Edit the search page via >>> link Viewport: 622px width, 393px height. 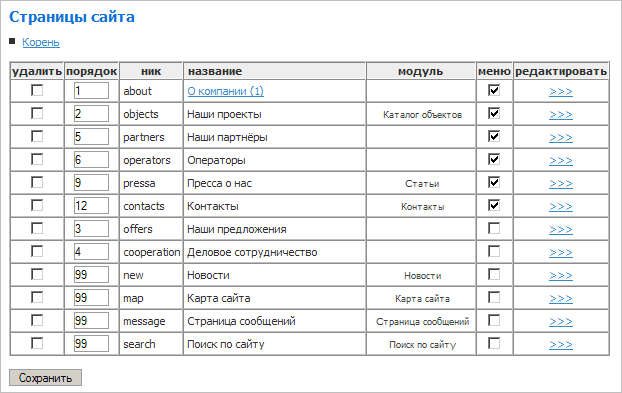pyautogui.click(x=561, y=345)
